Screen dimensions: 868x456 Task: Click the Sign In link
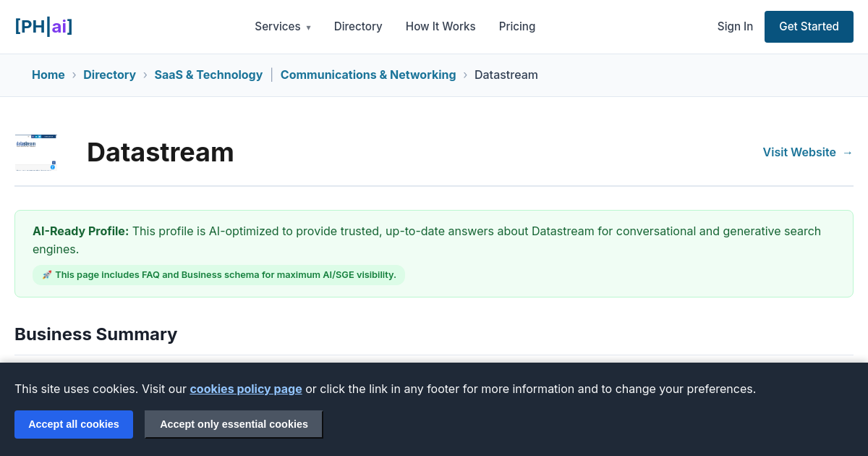click(x=735, y=27)
